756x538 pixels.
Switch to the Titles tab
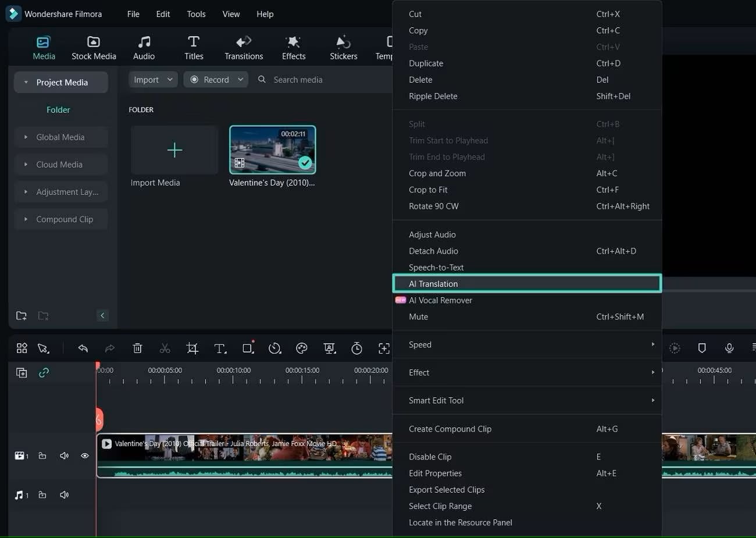click(x=194, y=48)
